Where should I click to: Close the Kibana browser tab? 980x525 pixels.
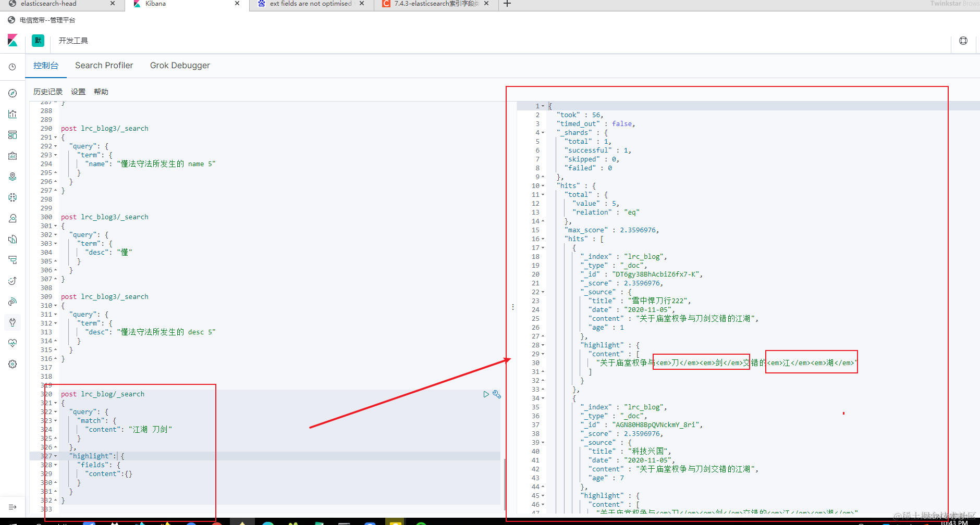click(237, 4)
